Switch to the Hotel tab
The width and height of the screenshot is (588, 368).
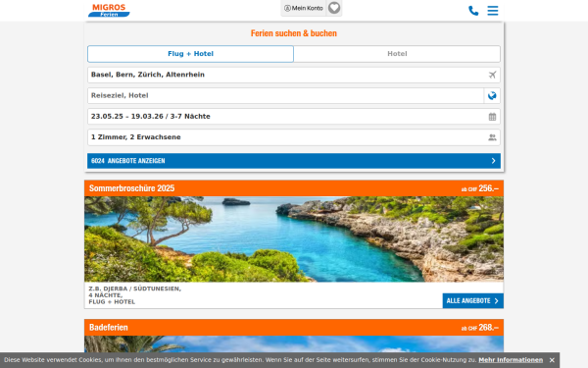[x=397, y=54]
